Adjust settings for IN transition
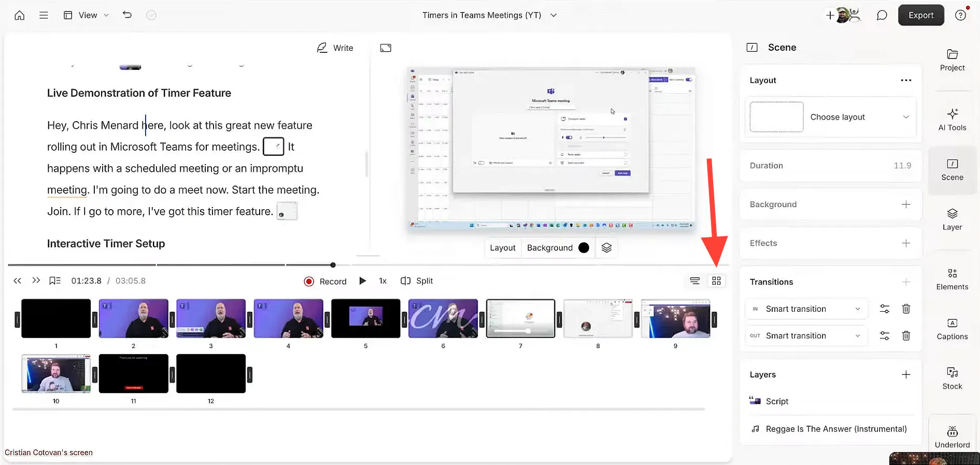 (884, 309)
